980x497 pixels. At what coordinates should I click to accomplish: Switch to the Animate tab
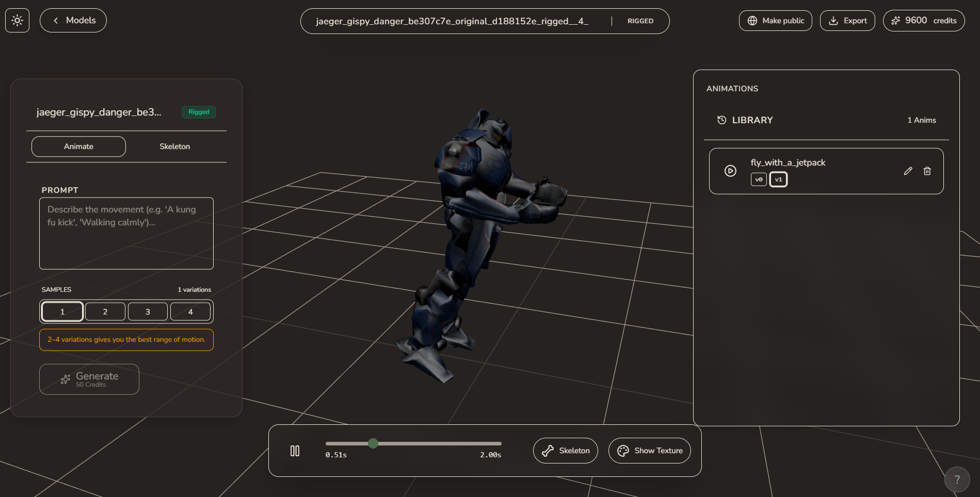(x=78, y=146)
